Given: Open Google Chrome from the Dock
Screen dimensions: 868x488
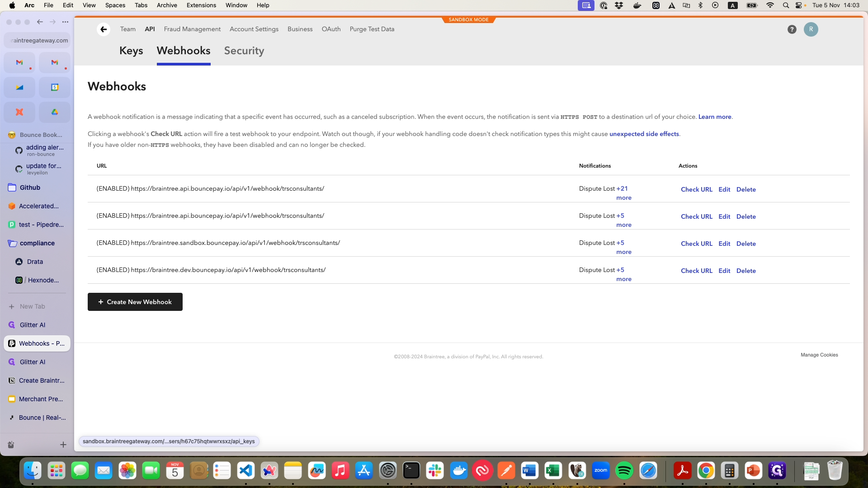Looking at the screenshot, I should coord(706,471).
